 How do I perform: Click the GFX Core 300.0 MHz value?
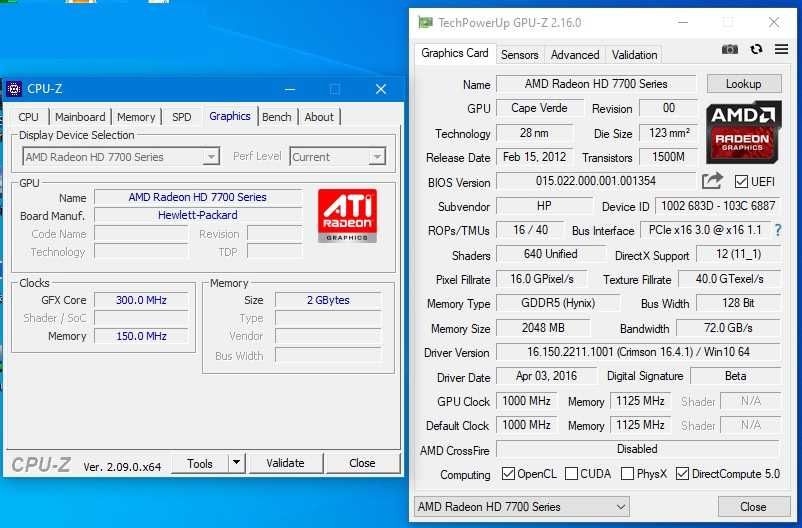141,300
